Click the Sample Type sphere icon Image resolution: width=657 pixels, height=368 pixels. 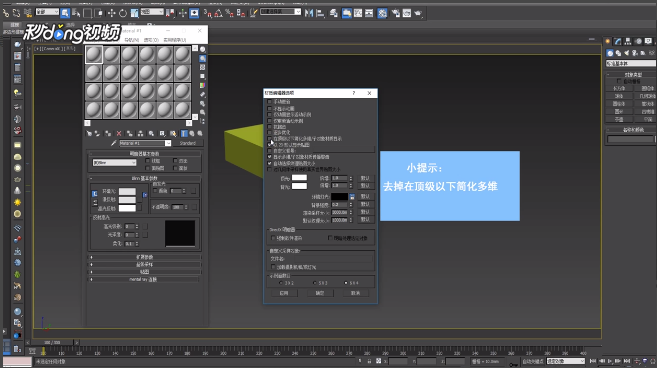tap(202, 49)
